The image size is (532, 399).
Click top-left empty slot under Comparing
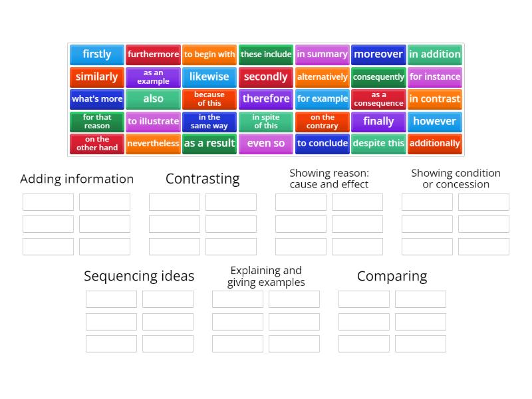coord(364,299)
